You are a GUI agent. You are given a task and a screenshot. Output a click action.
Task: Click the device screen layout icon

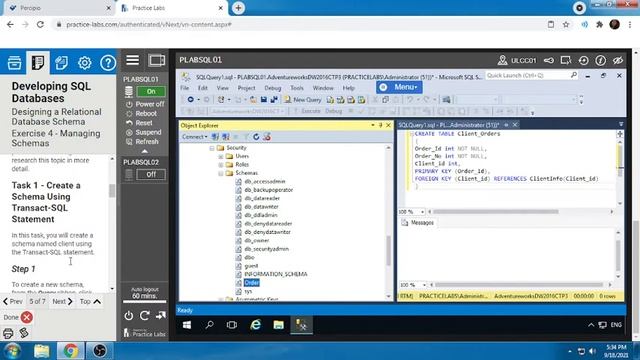click(x=157, y=60)
